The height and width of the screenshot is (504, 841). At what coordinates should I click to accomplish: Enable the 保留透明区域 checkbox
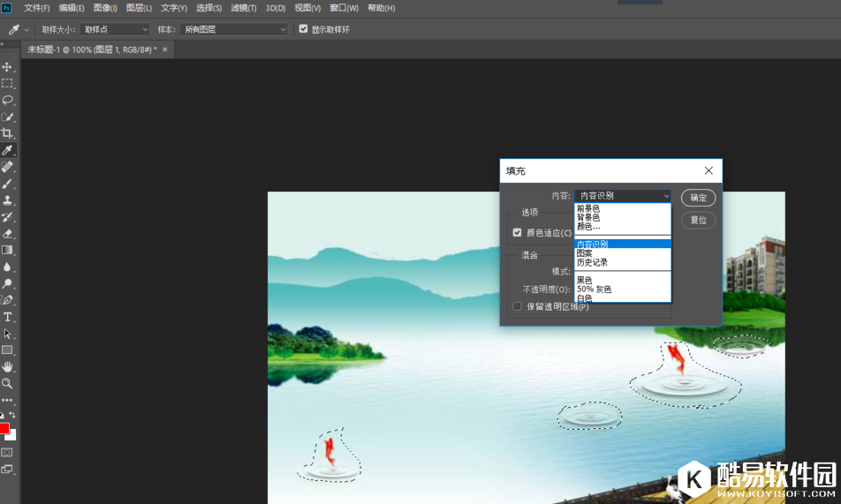pos(518,306)
